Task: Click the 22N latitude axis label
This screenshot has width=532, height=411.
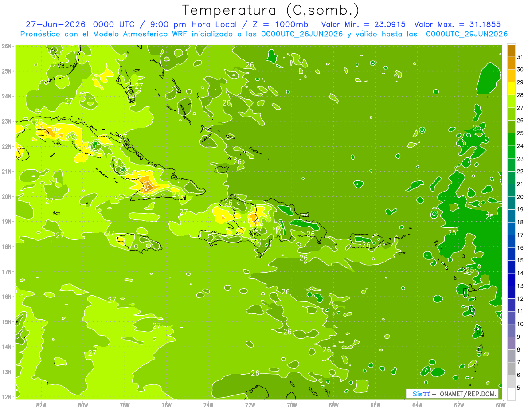Action: click(6, 146)
